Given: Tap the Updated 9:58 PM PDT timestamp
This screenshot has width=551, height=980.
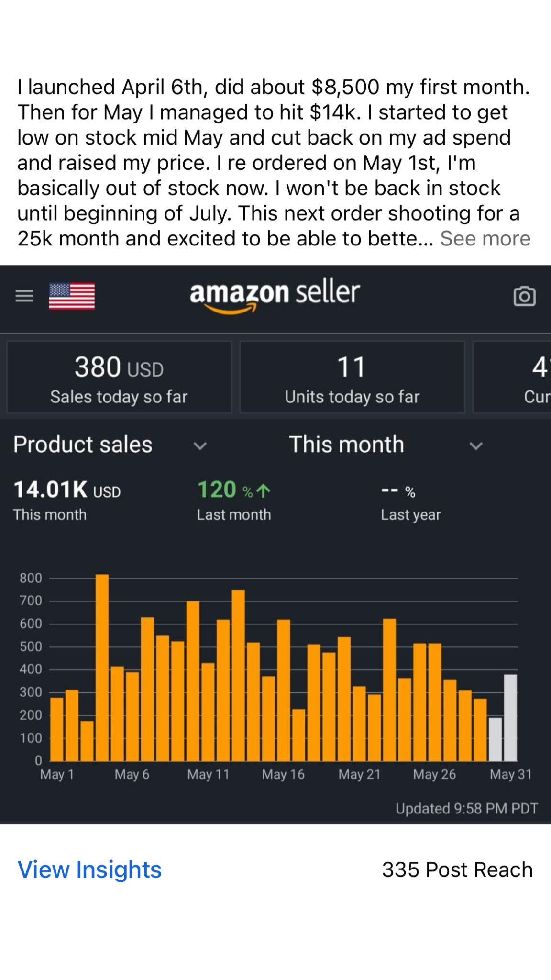Looking at the screenshot, I should [466, 809].
